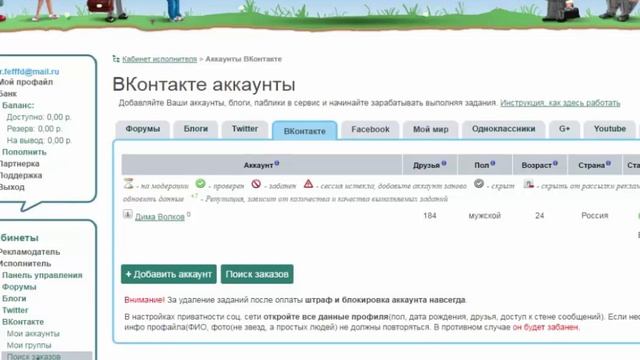
Task: Click the info icon next to Пол header
Action: [x=493, y=163]
